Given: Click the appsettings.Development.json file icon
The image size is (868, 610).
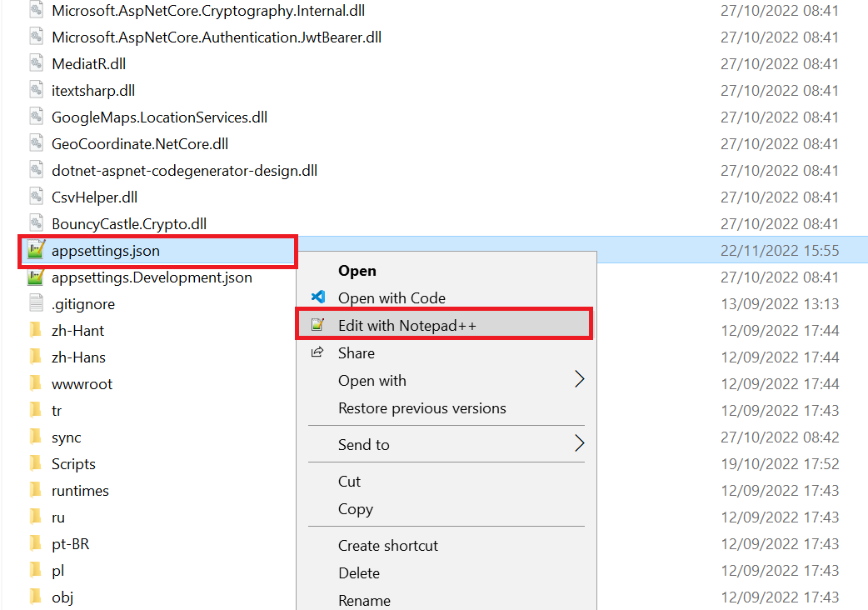Looking at the screenshot, I should pos(36,277).
